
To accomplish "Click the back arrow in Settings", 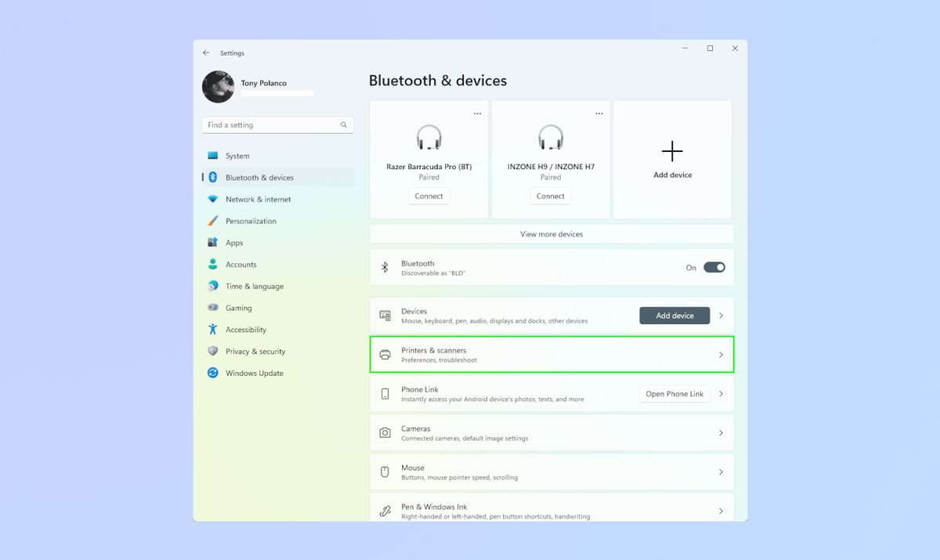I will click(206, 52).
